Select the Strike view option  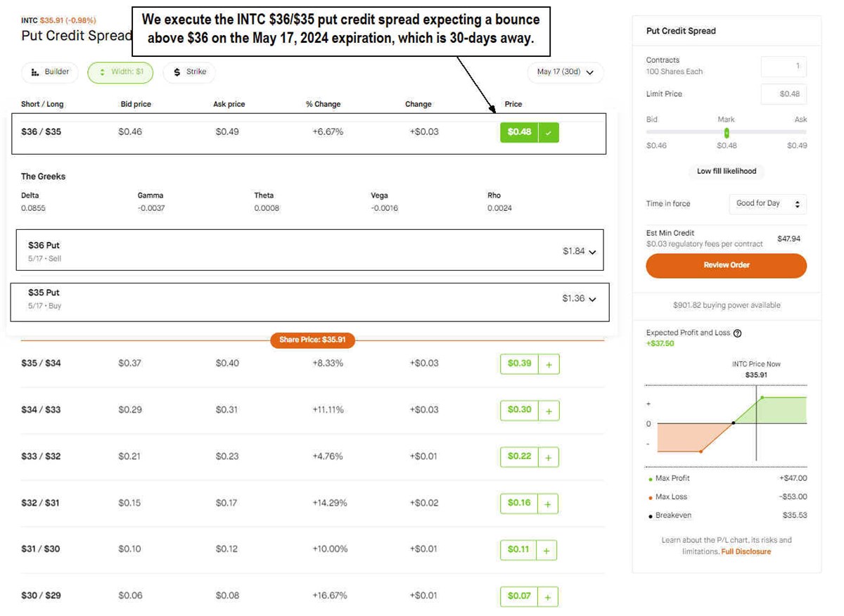click(189, 72)
